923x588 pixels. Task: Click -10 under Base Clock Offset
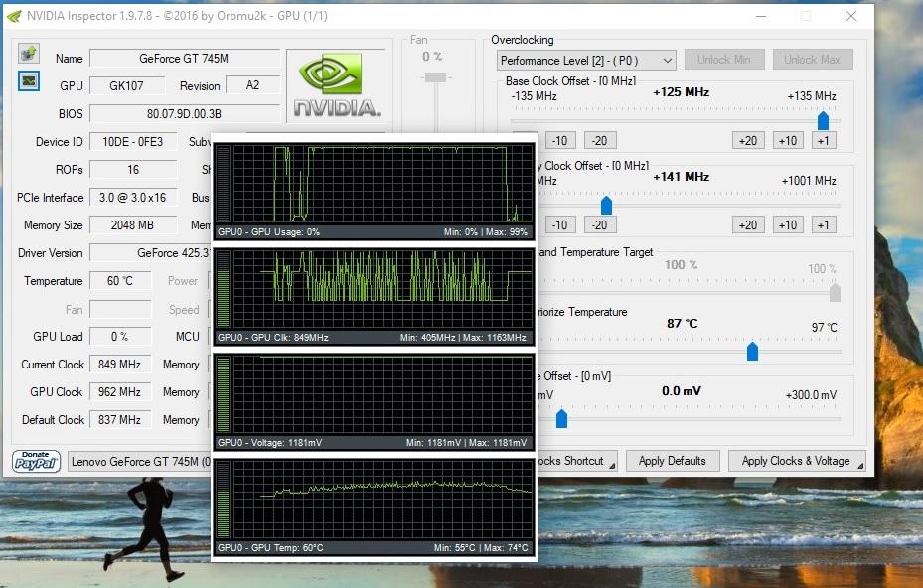[x=559, y=141]
